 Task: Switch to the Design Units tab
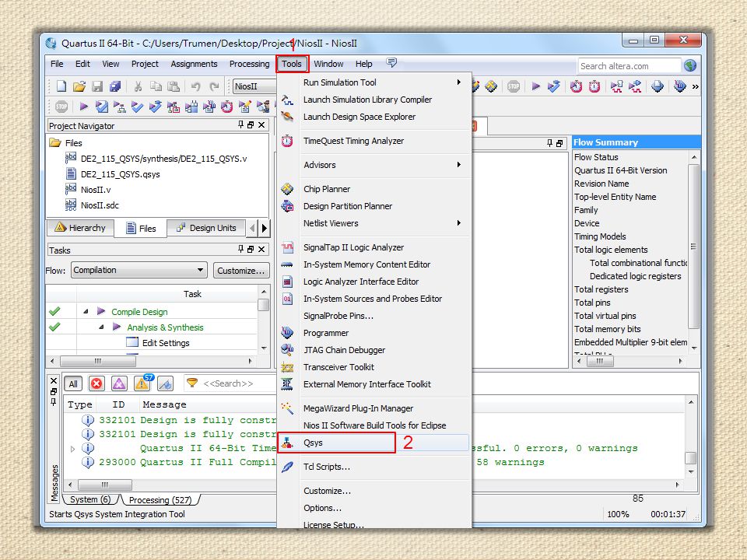(x=205, y=228)
